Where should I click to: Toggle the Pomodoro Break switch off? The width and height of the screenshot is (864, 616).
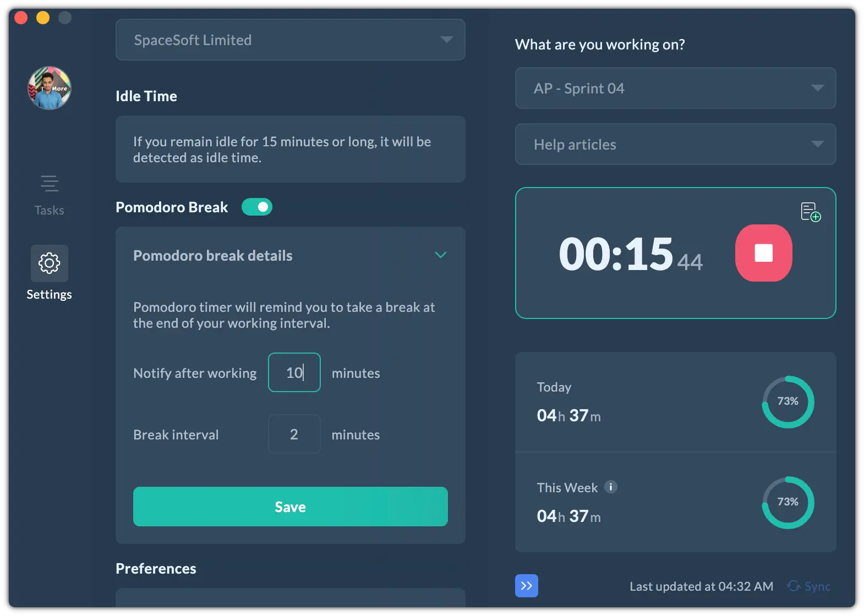[257, 207]
